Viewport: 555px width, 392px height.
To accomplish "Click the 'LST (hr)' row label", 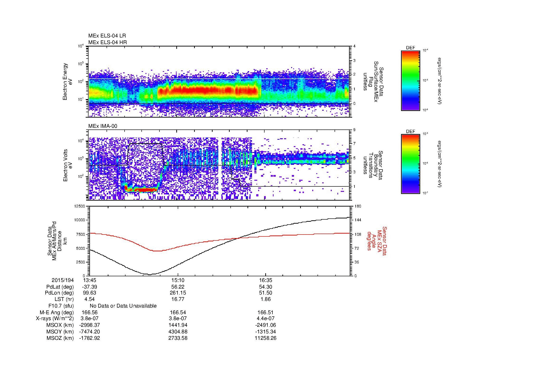I will tap(64, 299).
